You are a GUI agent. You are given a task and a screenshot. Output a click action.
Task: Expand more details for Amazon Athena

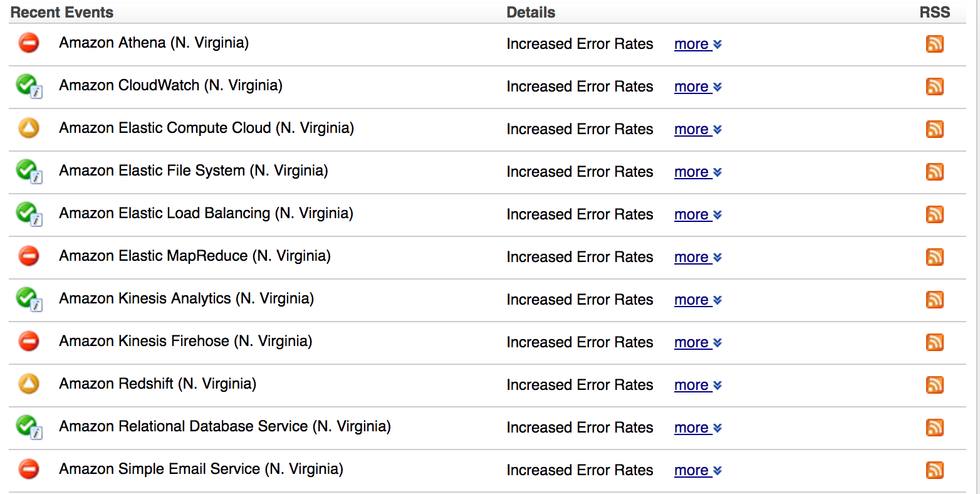click(x=697, y=45)
